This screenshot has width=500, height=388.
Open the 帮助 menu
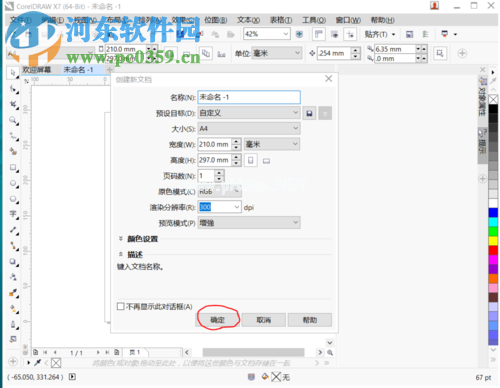[x=383, y=20]
